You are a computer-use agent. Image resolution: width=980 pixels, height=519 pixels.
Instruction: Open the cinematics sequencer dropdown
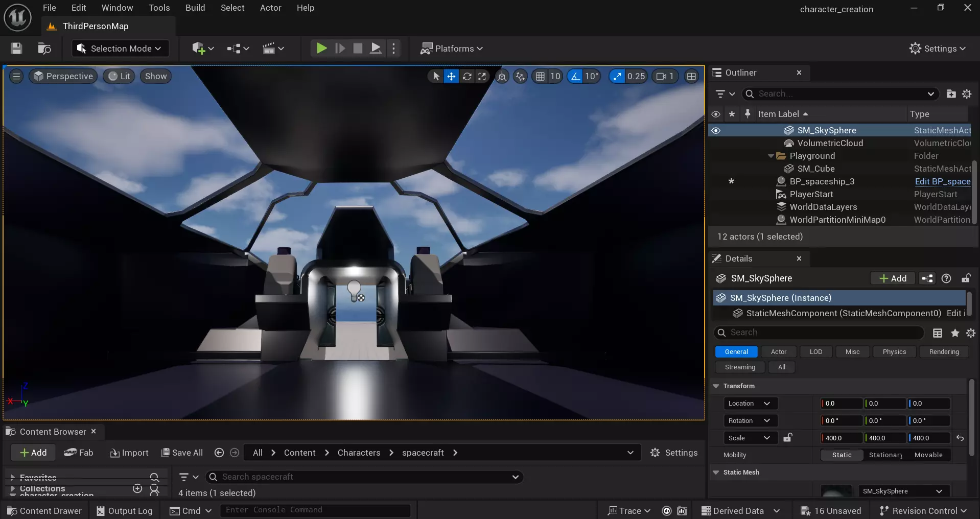click(x=273, y=49)
